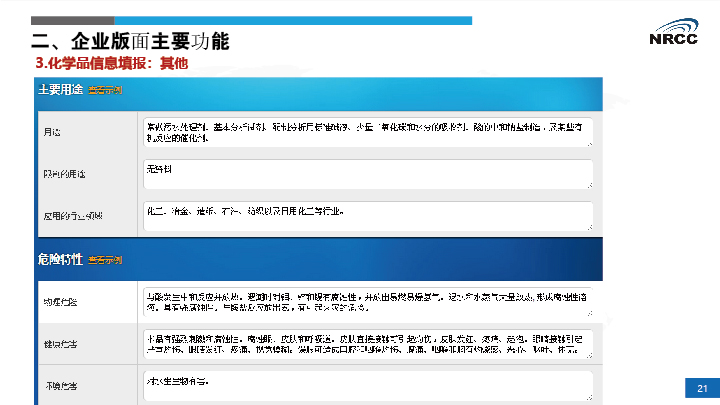720x405 pixels.
Task: Click resize grip of 健康危害 text area
Action: tap(589, 355)
